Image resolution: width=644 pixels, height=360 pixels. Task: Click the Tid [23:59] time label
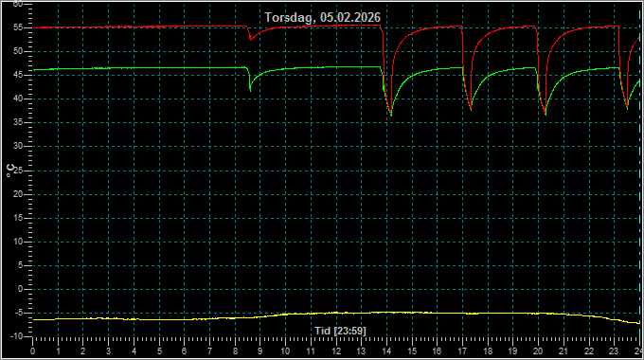point(340,331)
